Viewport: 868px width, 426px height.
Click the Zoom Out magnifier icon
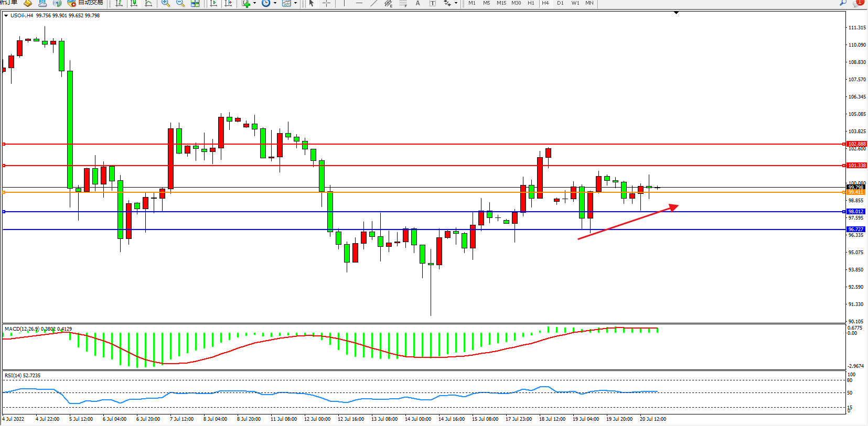tap(180, 3)
